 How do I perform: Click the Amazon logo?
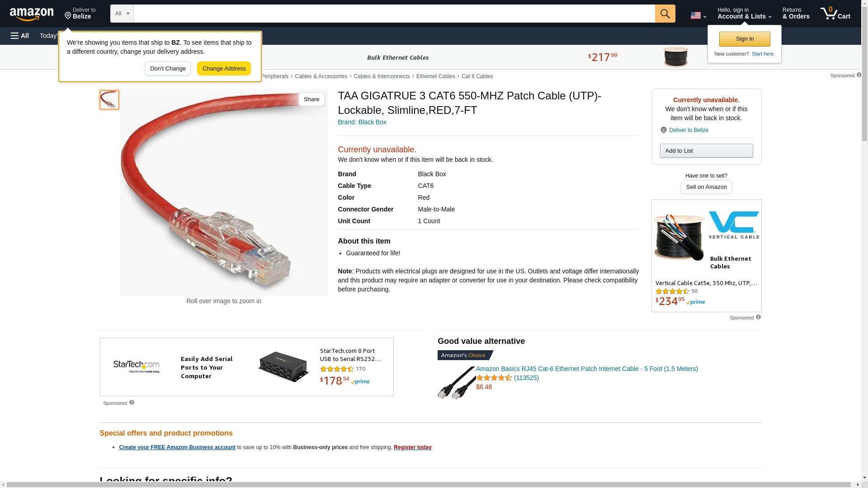point(32,14)
